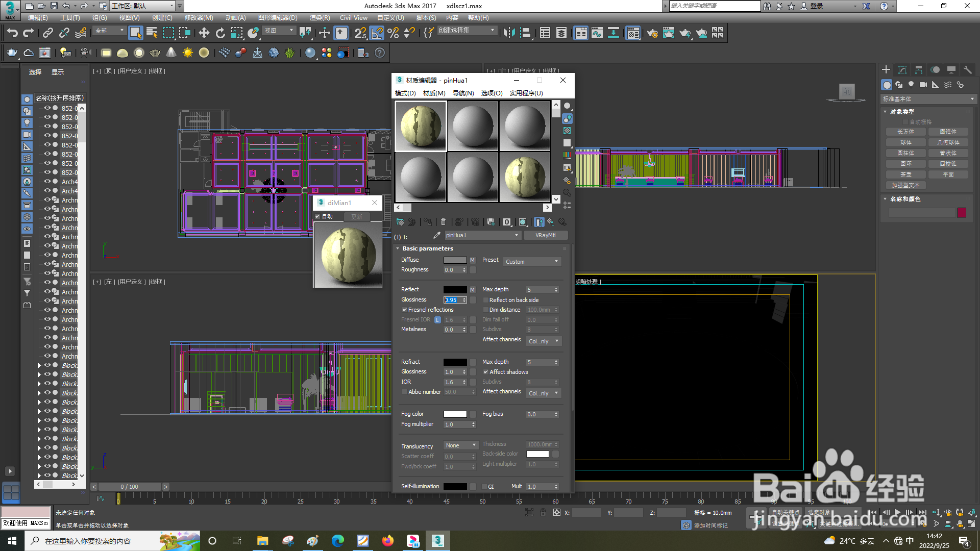Open the Lights category in Create panel
Screen dimensions: 980x552
(x=911, y=85)
